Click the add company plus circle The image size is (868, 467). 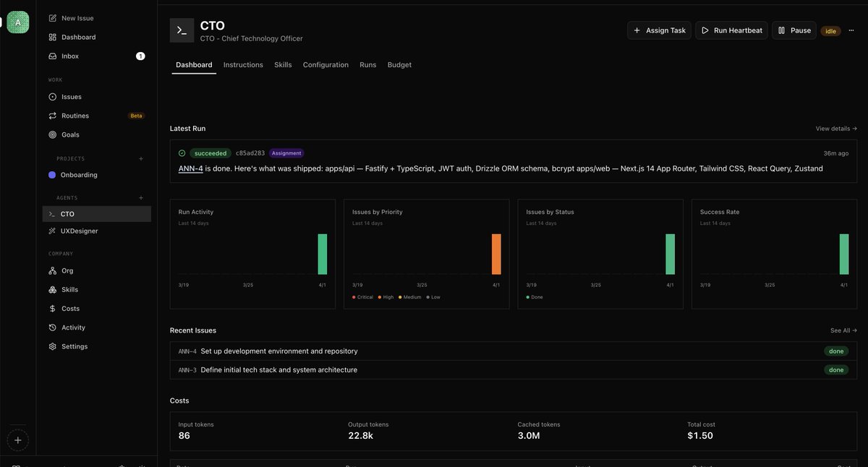[x=18, y=440]
